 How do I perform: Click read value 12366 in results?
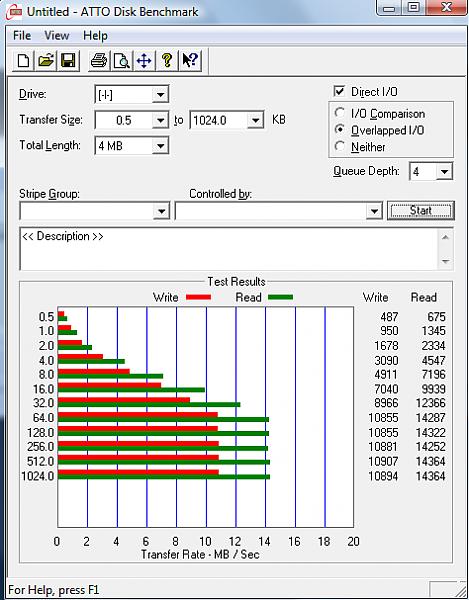(x=430, y=403)
